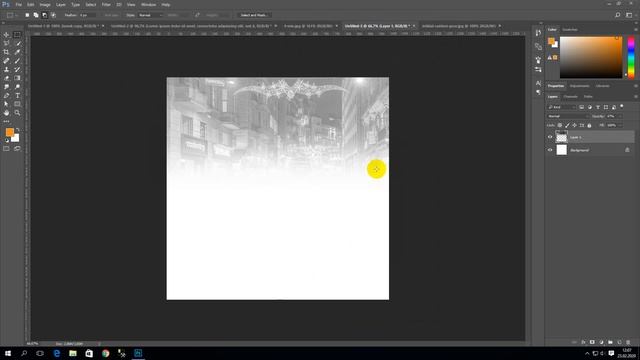Viewport: 640px width, 360px height.
Task: Switch to the Adjustments tab
Action: (x=579, y=86)
